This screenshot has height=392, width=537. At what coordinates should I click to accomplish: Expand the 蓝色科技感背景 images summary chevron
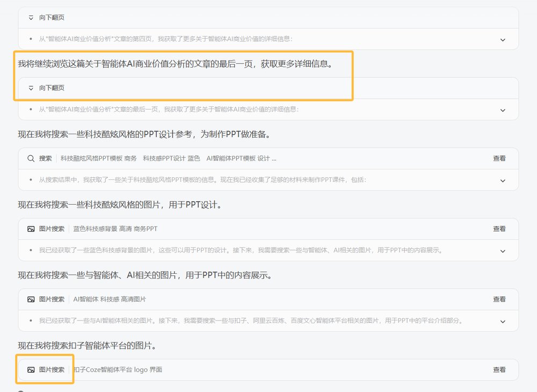tap(503, 251)
